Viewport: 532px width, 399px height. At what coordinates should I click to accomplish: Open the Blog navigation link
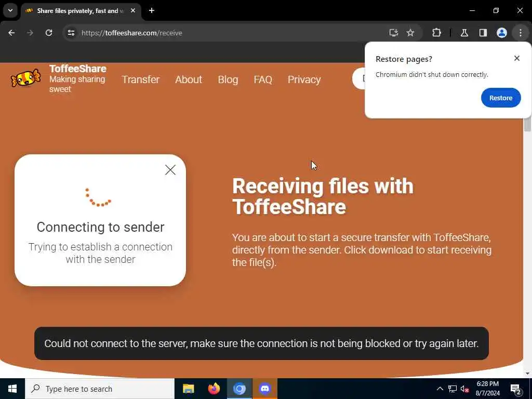click(228, 79)
